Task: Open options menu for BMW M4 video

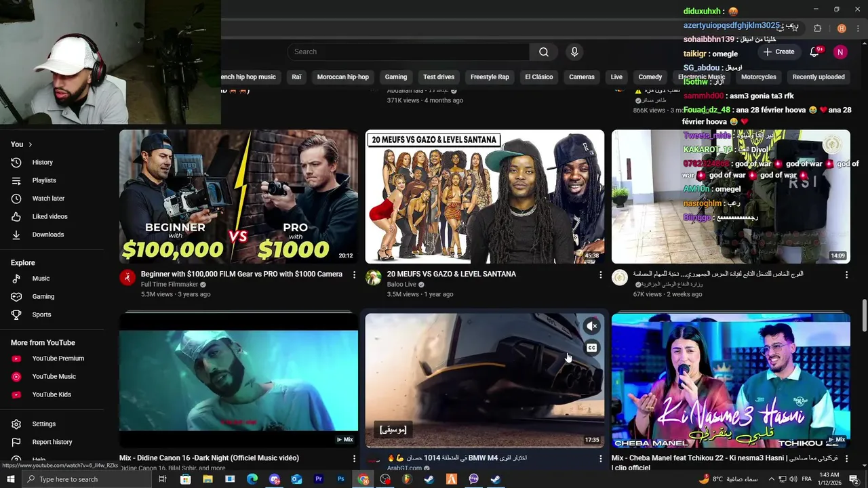Action: (x=600, y=459)
